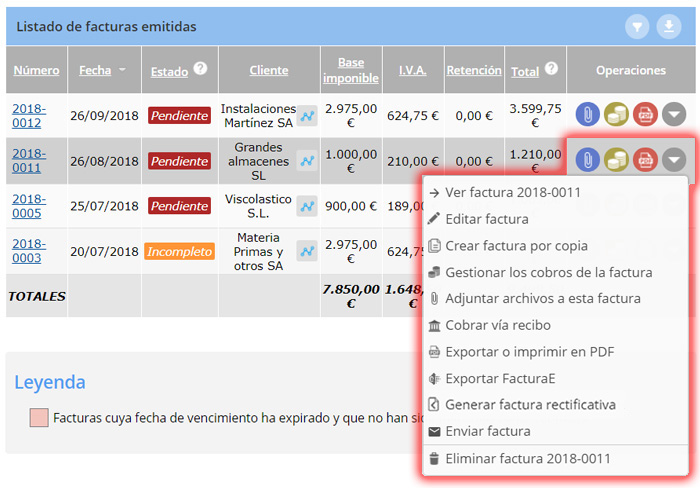Click the pink legend color swatch
This screenshot has width=700, height=488.
coord(39,417)
